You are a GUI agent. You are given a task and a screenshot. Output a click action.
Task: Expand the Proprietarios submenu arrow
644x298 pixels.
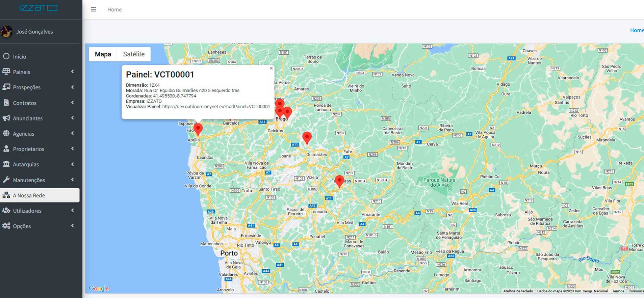click(72, 149)
